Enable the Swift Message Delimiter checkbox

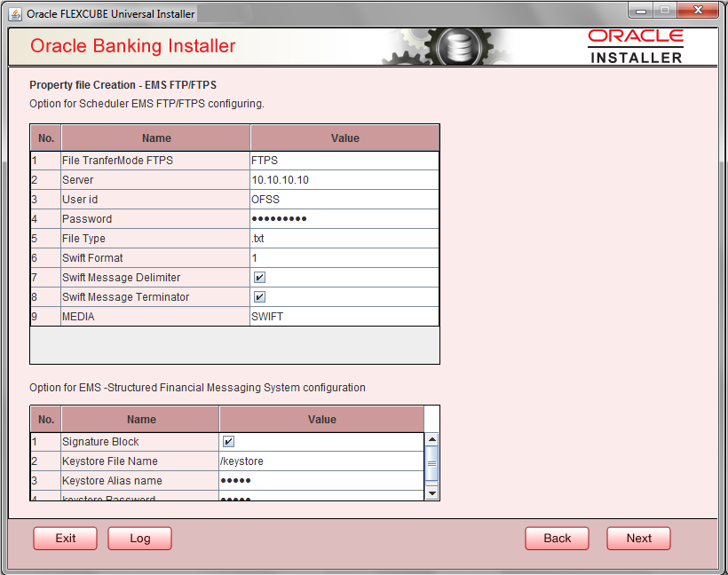pos(258,277)
